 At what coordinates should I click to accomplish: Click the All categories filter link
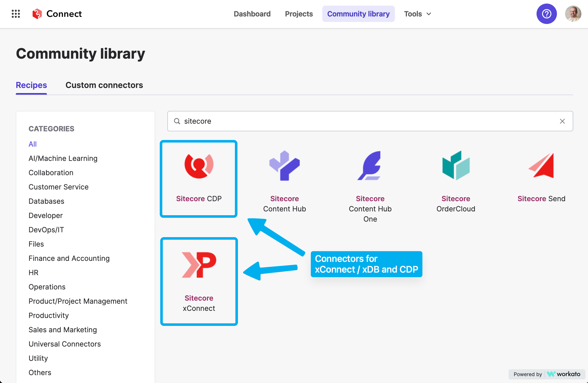pyautogui.click(x=32, y=144)
